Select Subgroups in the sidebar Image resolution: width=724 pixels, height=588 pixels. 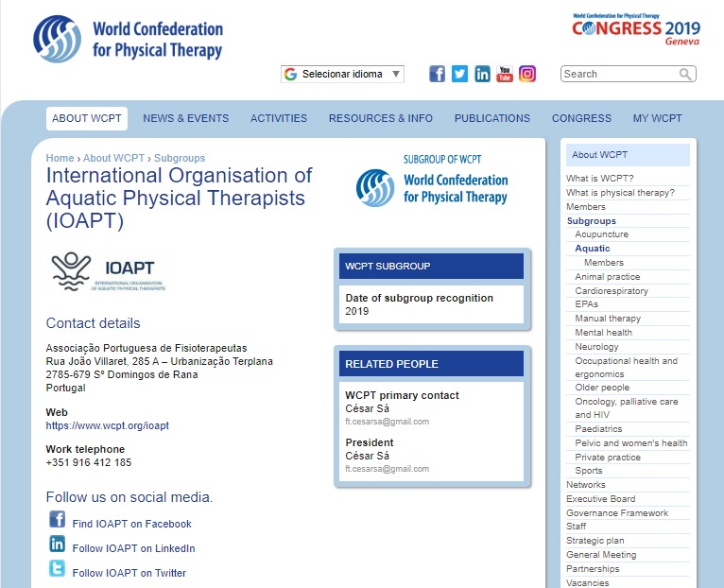coord(592,221)
